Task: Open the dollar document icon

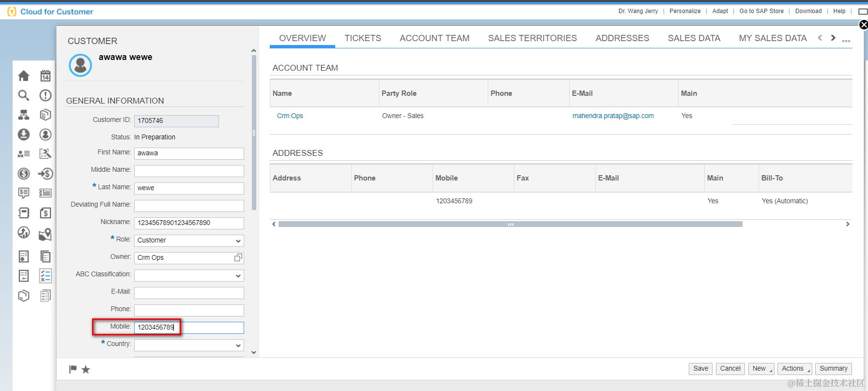Action: point(46,213)
